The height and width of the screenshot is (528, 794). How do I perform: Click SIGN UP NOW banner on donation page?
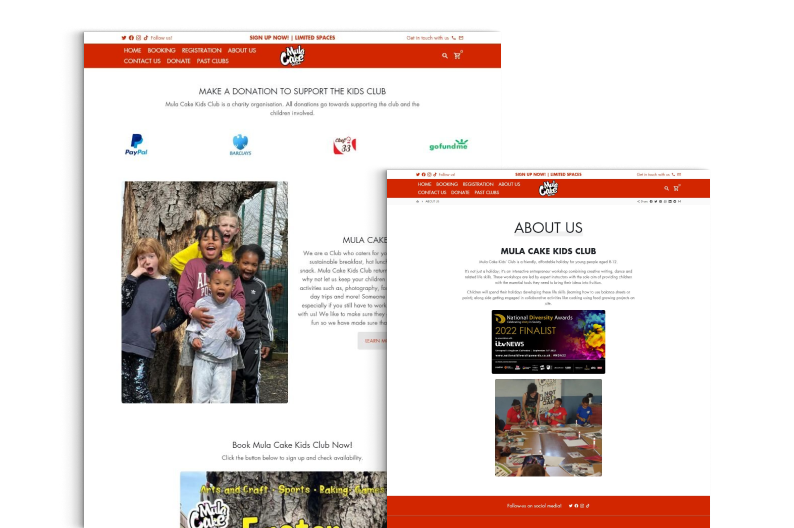click(292, 38)
